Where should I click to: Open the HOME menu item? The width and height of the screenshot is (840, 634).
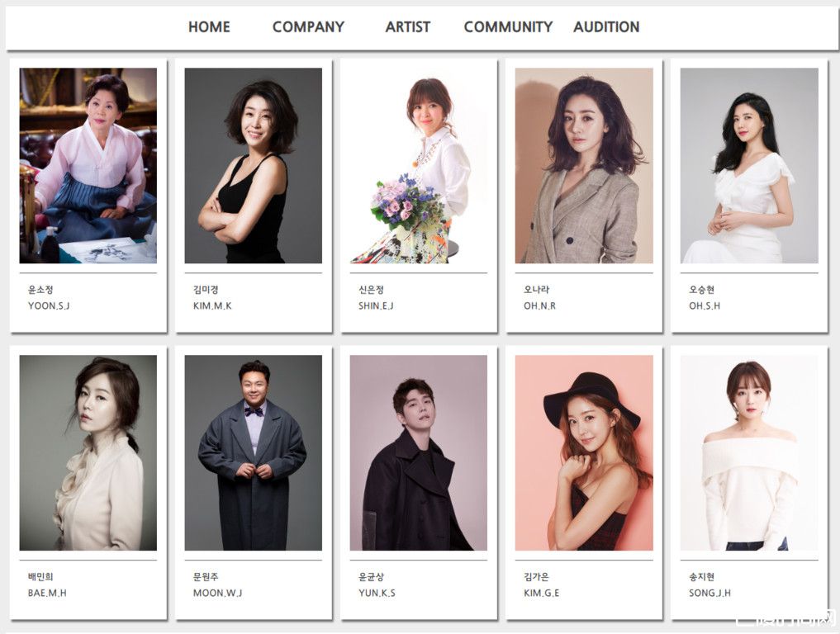point(209,26)
